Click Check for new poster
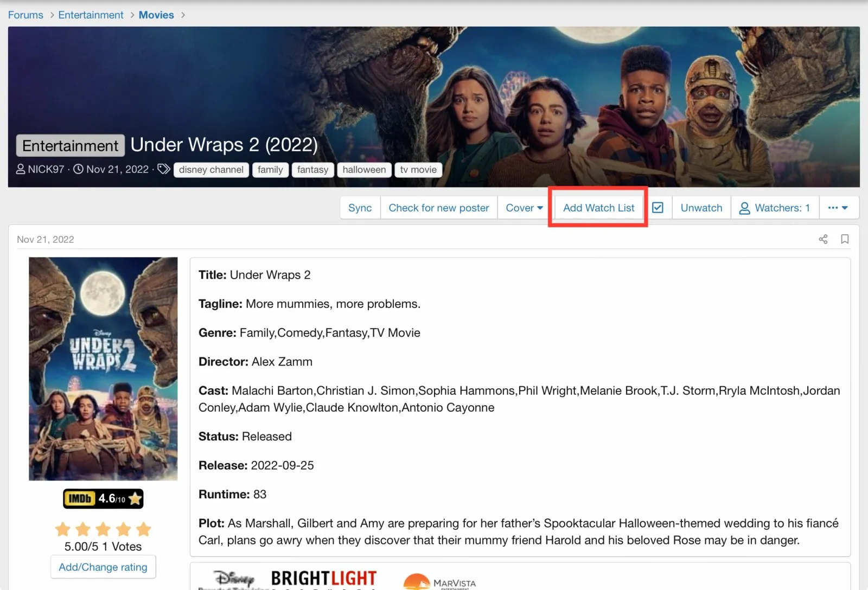Image resolution: width=868 pixels, height=590 pixels. [438, 208]
